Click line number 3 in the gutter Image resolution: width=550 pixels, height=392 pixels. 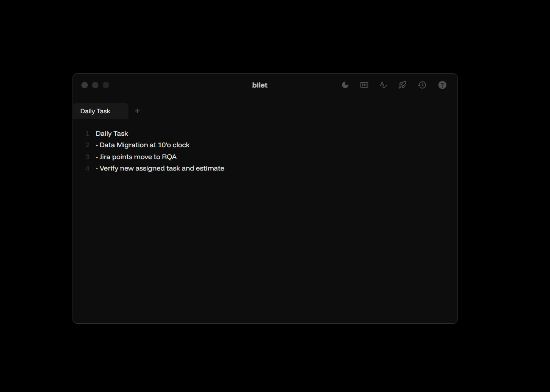click(87, 157)
